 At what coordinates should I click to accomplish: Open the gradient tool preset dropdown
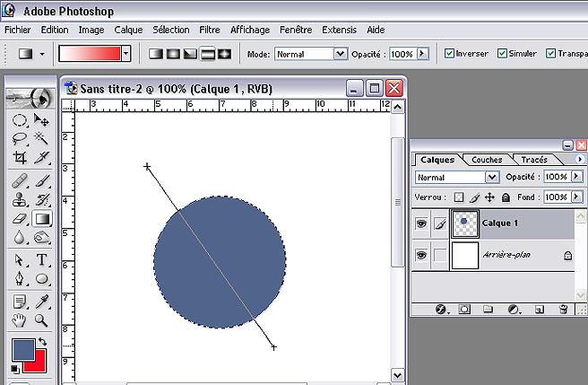(42, 54)
